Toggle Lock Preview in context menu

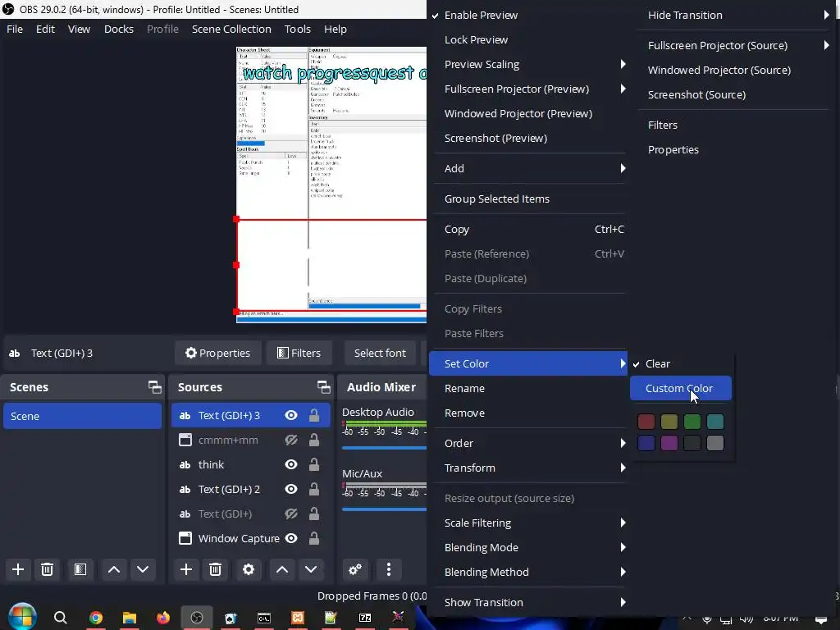coord(528,39)
